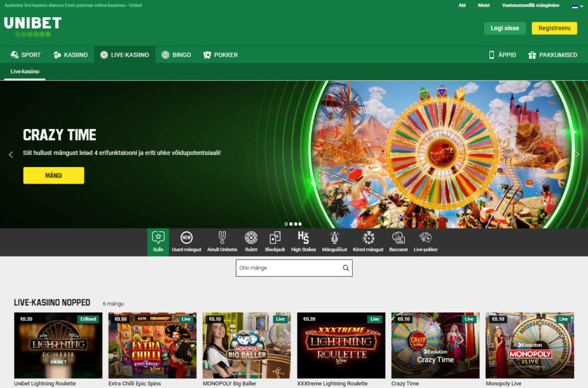The width and height of the screenshot is (588, 388).
Task: Open the BINGO menu label
Action: coord(181,55)
